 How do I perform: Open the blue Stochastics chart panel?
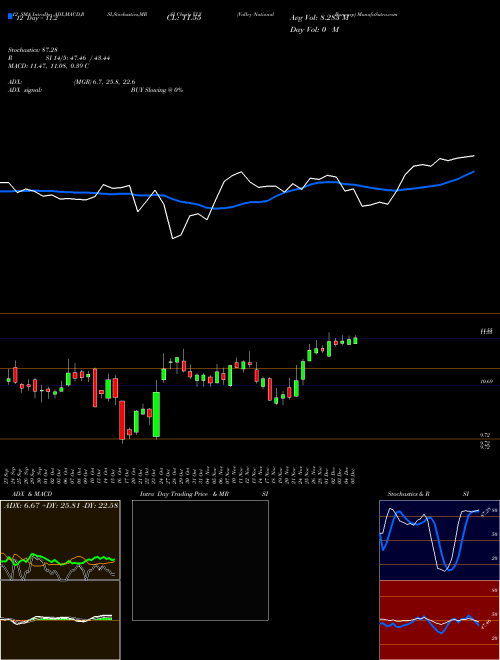pos(439,540)
